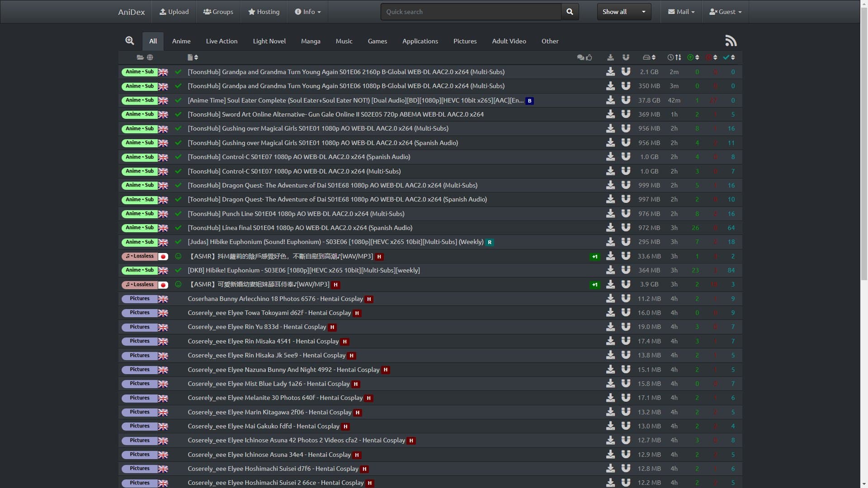The width and height of the screenshot is (868, 488).
Task: Open the Mail dropdown menu
Action: (x=681, y=11)
